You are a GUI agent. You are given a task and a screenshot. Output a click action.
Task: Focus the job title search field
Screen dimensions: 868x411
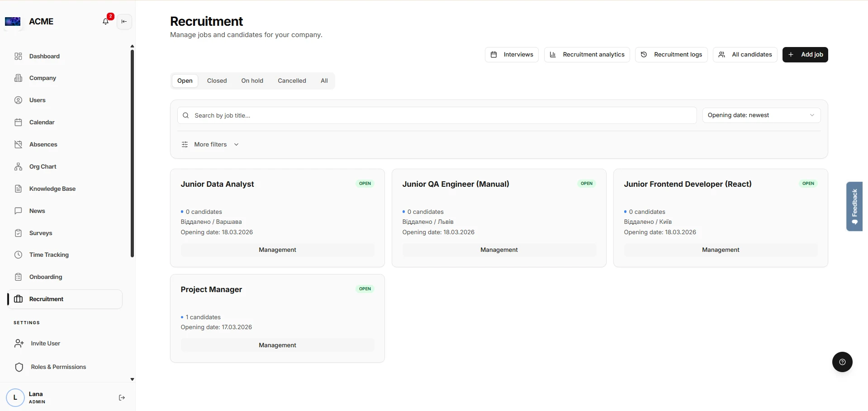pyautogui.click(x=437, y=115)
